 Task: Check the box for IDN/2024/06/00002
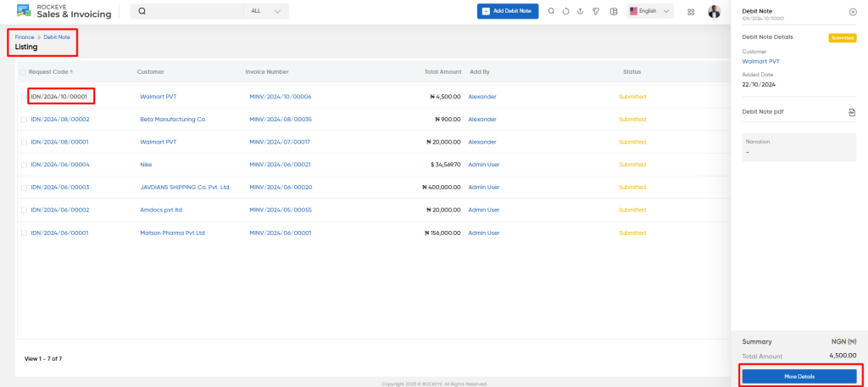(x=24, y=210)
